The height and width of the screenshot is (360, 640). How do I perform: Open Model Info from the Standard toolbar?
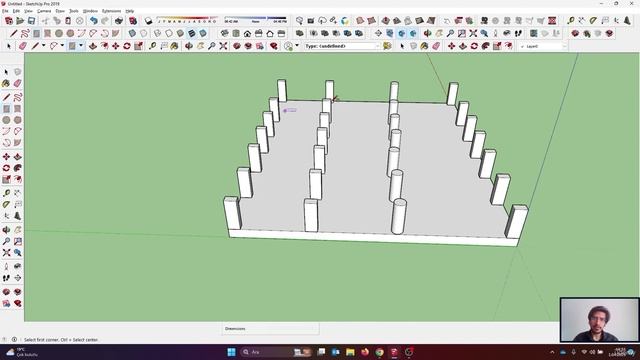(133, 21)
